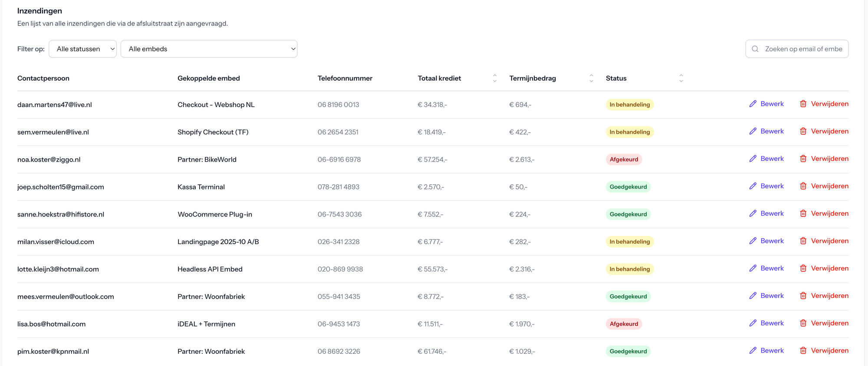
Task: Open the Alle embeds filter dropdown
Action: (x=209, y=49)
